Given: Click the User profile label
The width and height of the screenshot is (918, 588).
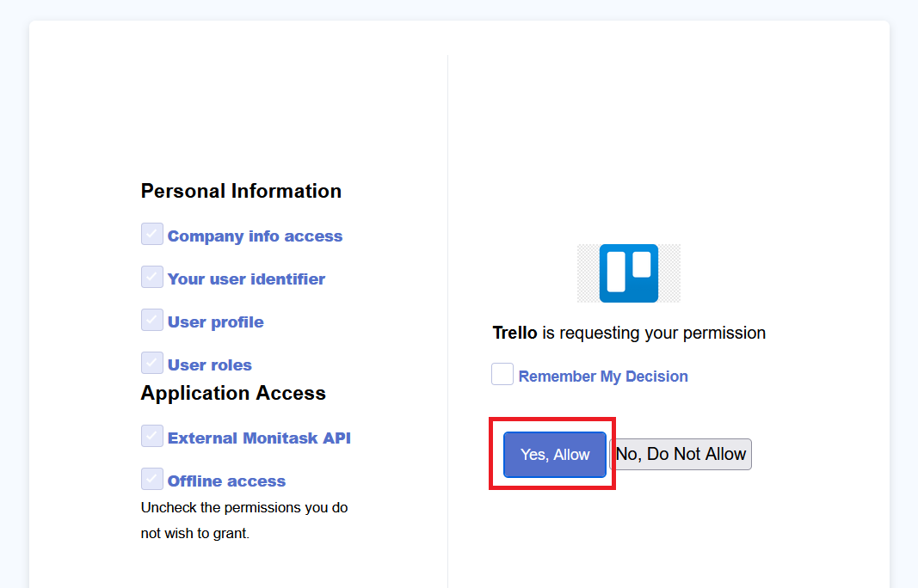Looking at the screenshot, I should point(215,322).
